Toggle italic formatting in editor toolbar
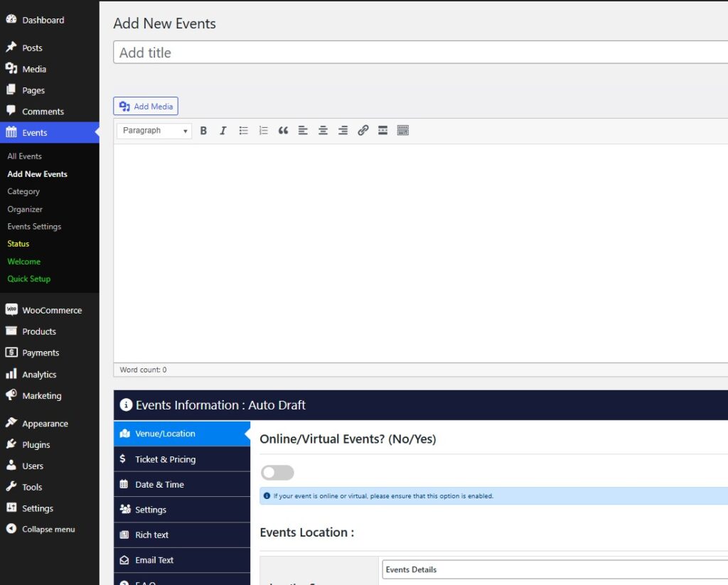Image resolution: width=728 pixels, height=585 pixels. coord(223,131)
